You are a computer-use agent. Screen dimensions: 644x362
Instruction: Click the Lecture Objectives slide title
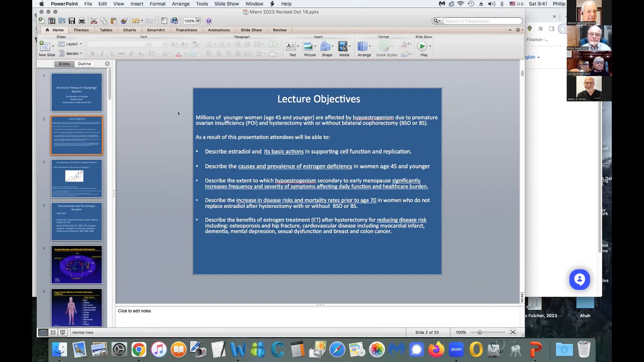coord(319,99)
